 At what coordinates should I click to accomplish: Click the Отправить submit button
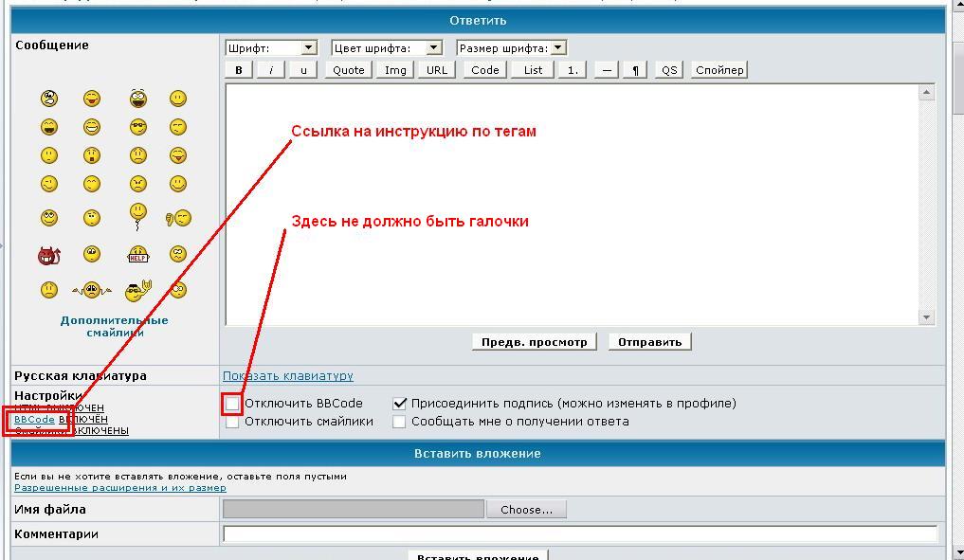click(x=649, y=342)
